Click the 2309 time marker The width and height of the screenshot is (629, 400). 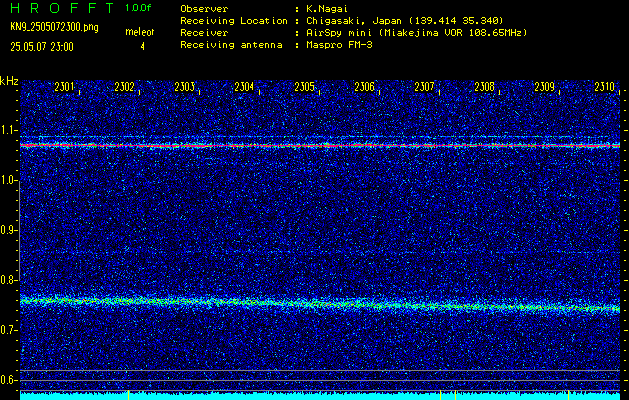[x=545, y=87]
